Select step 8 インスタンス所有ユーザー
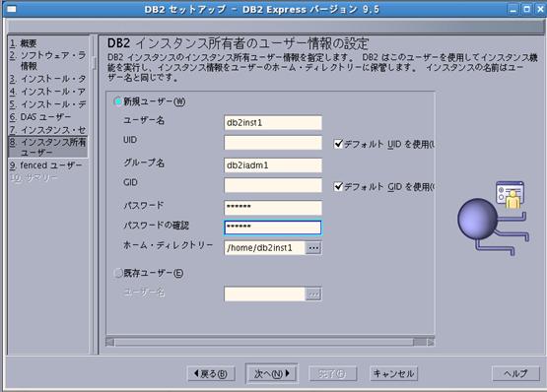Viewport: 547px width, 392px height. pos(47,147)
